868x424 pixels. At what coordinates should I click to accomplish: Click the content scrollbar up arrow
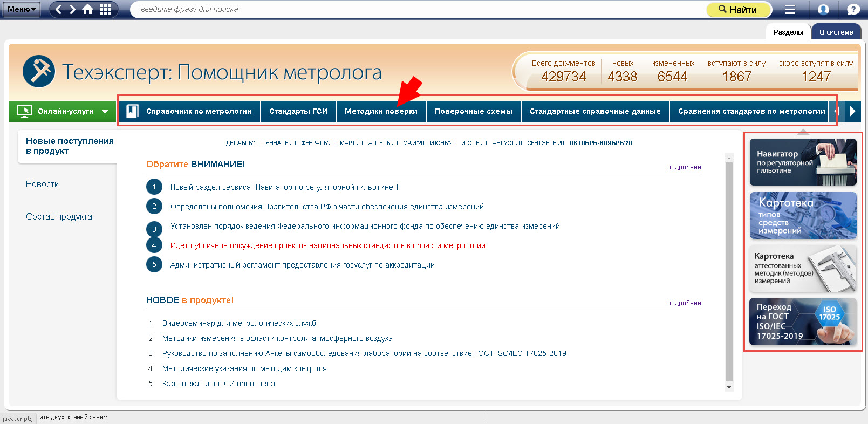pos(729,159)
